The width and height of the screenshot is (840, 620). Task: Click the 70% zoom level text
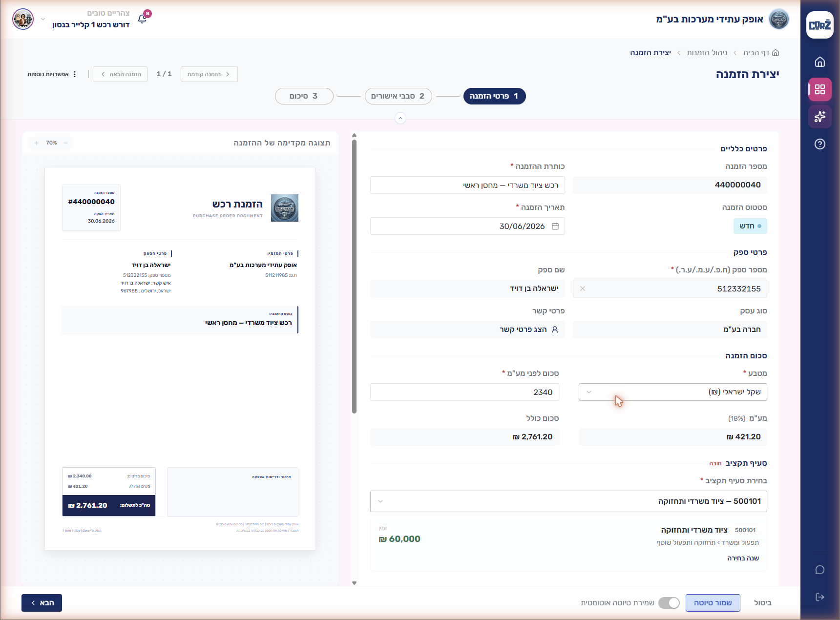click(x=51, y=143)
